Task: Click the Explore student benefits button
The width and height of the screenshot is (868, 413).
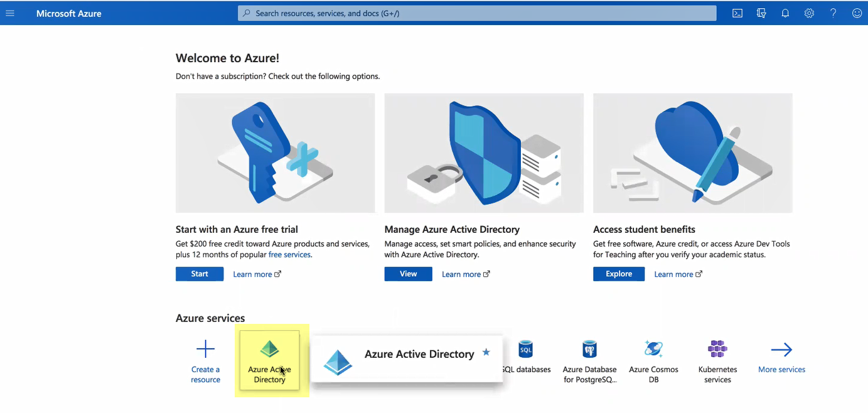Action: pyautogui.click(x=618, y=274)
